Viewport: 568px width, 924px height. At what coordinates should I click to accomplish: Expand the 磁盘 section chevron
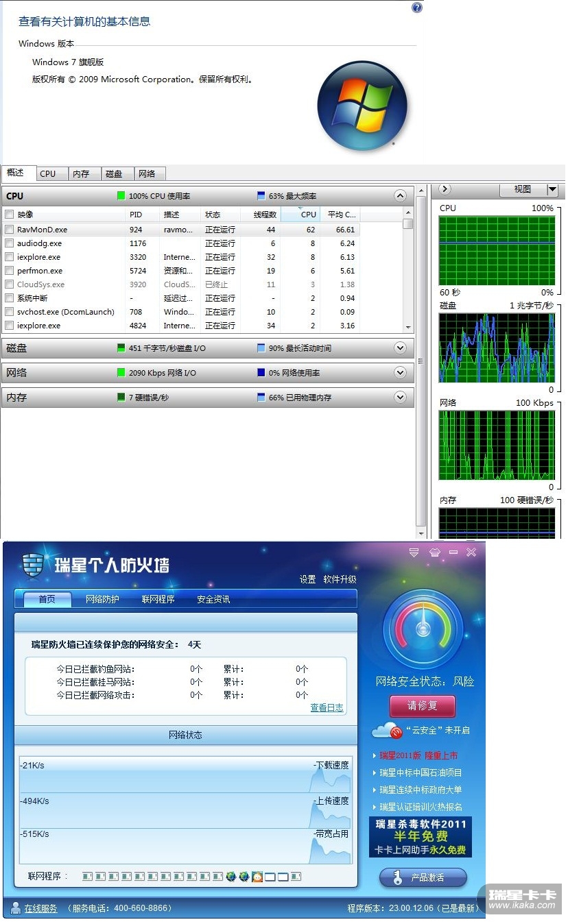coord(401,348)
